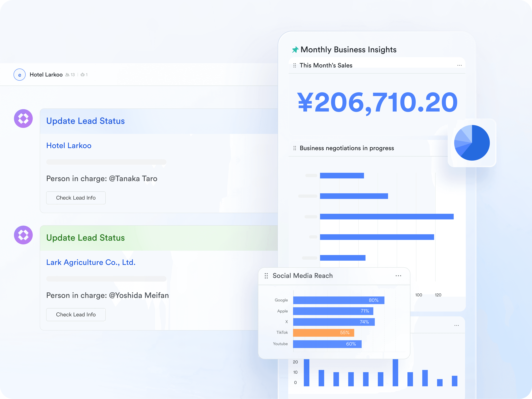Image resolution: width=532 pixels, height=399 pixels.
Task: Click the Hotel Larkoo group avatar
Action: coord(19,75)
